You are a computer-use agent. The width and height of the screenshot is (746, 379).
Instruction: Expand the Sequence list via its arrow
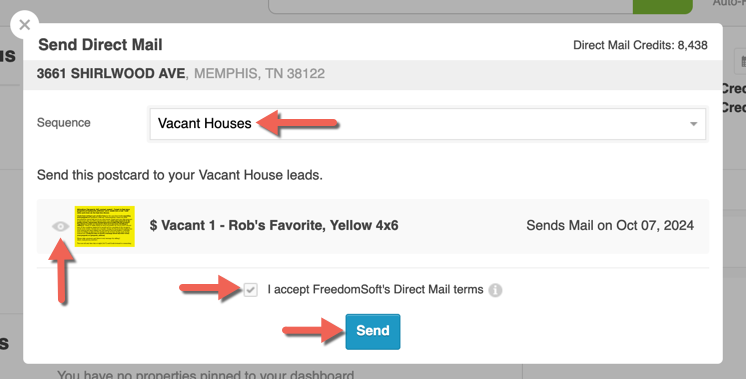click(693, 124)
